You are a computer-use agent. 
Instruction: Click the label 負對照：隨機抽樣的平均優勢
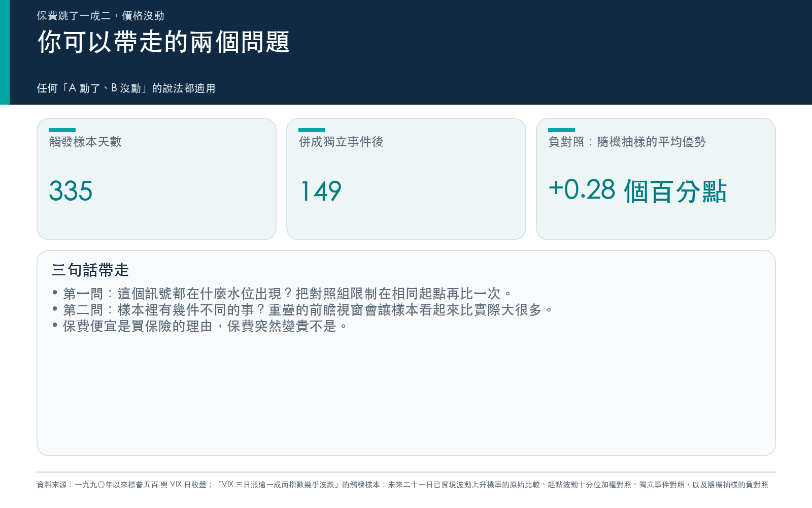(x=627, y=142)
